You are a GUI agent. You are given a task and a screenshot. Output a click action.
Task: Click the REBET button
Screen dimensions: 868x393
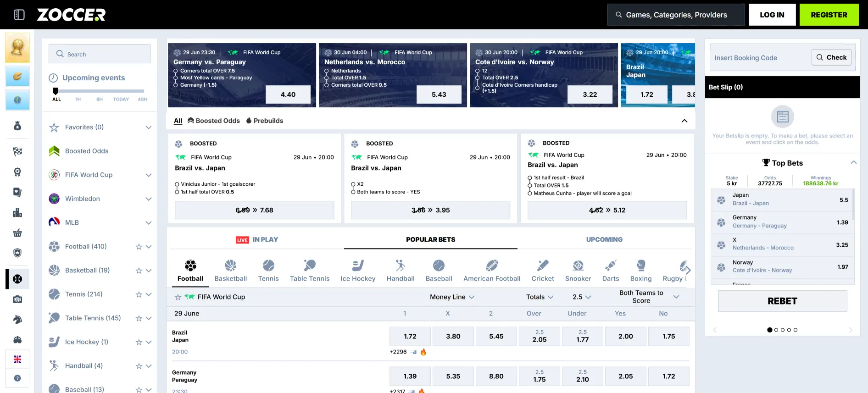coord(782,301)
